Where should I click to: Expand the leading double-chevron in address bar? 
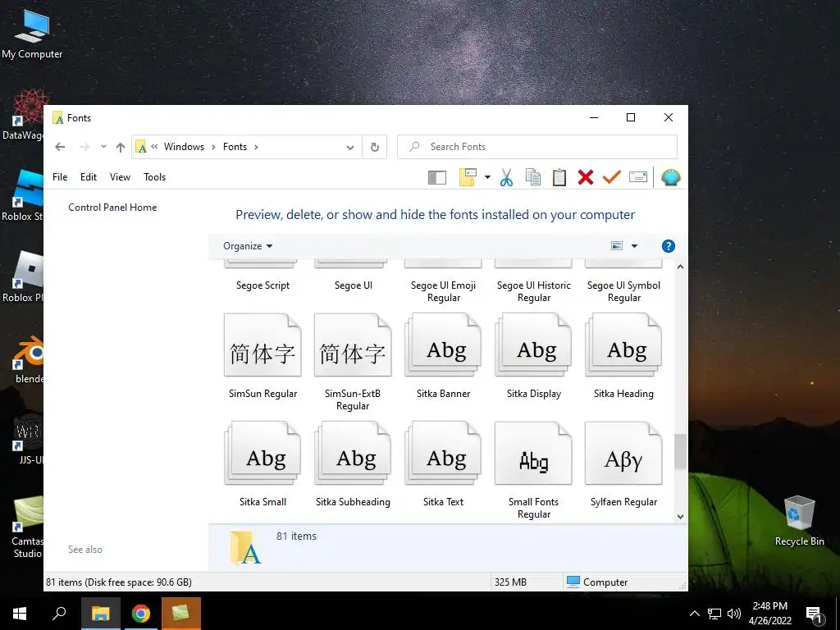point(154,146)
